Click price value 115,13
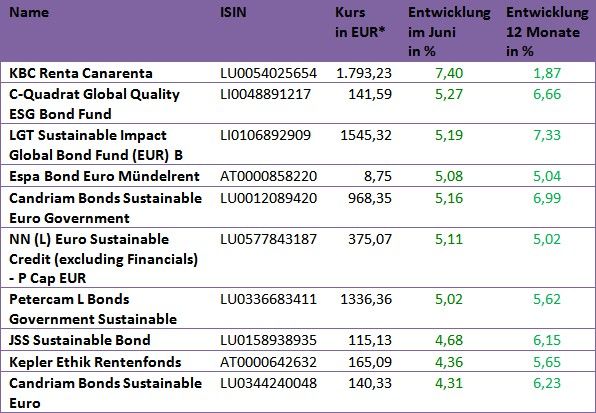The height and width of the screenshot is (413, 596). (x=370, y=340)
